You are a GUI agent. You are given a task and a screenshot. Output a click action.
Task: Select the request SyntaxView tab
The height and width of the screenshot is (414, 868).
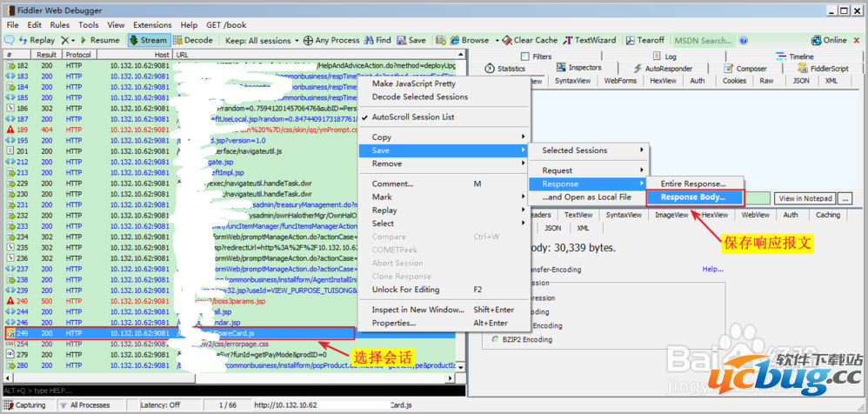tap(573, 81)
